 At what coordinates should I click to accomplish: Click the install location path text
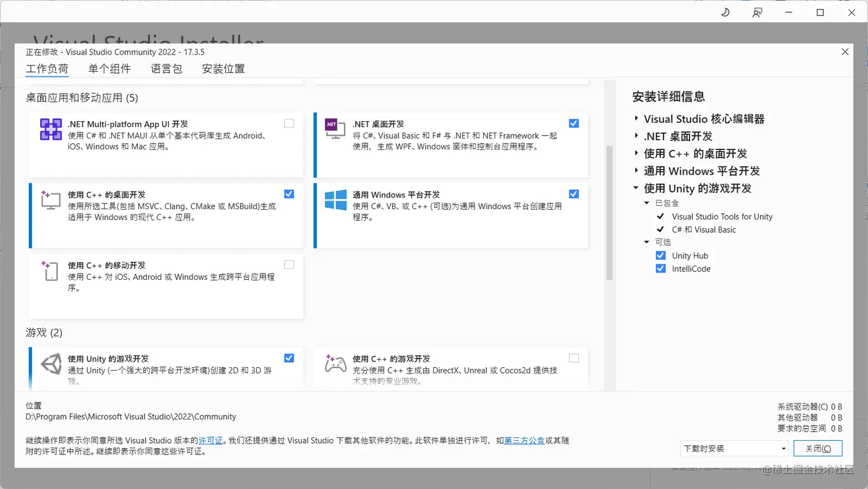[131, 417]
